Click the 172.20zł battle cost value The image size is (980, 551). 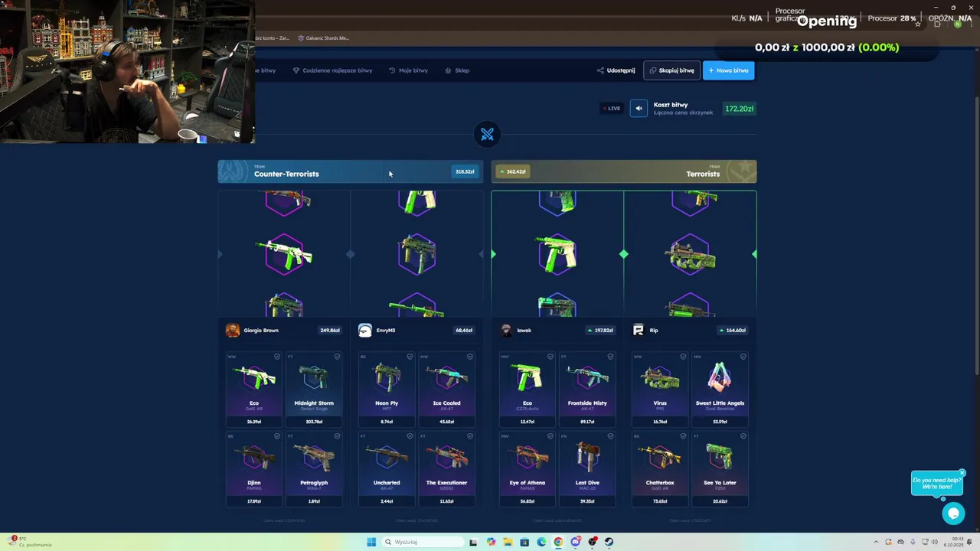tap(739, 109)
